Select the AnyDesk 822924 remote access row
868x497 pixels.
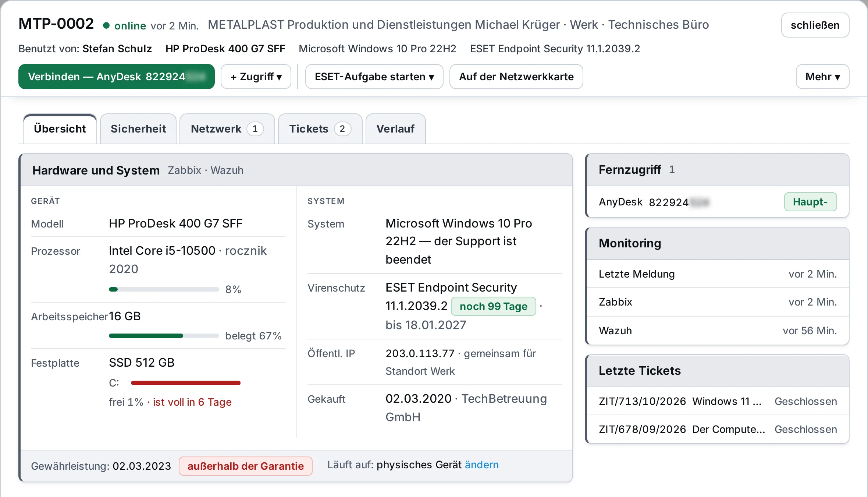(718, 202)
